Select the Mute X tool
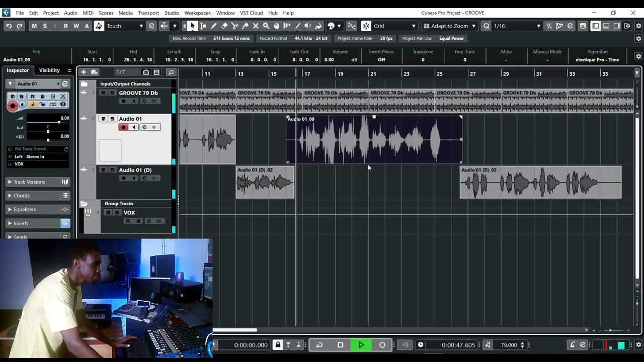This screenshot has width=644, height=362. click(256, 26)
